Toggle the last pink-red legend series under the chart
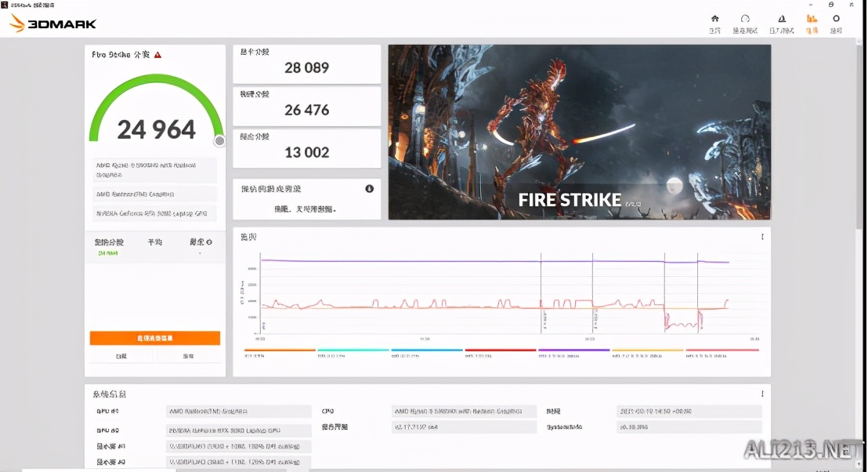The width and height of the screenshot is (868, 472). tap(722, 352)
